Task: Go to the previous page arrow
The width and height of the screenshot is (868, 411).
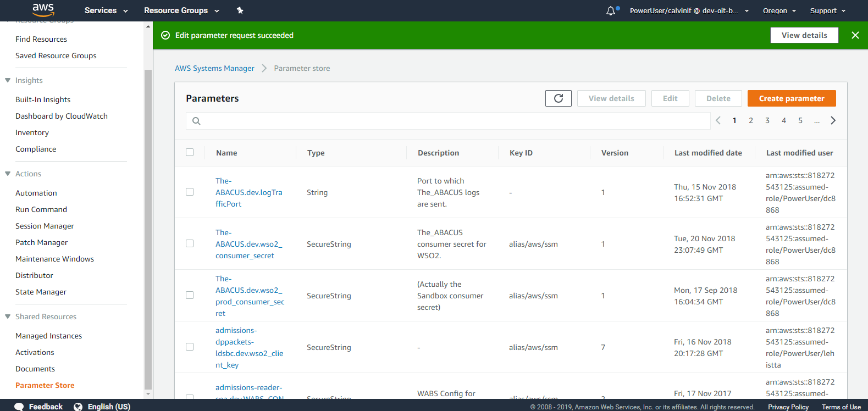Action: [718, 120]
